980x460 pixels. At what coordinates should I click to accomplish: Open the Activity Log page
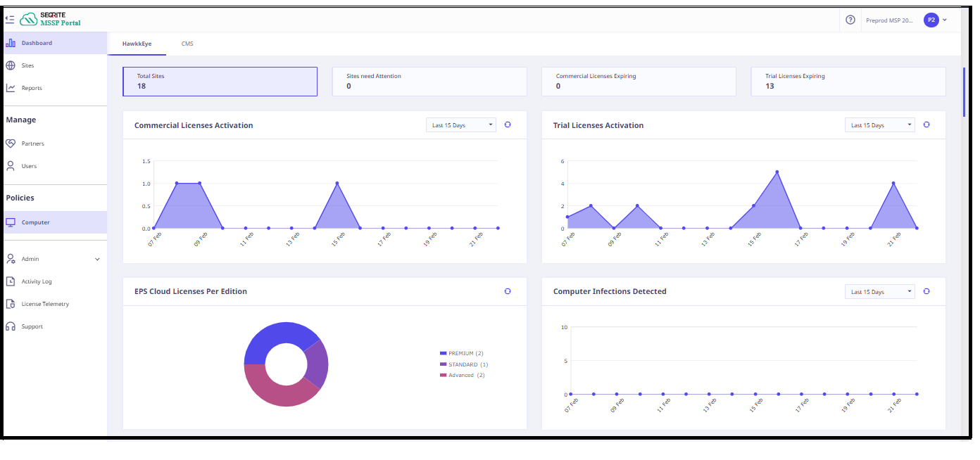tap(54, 281)
